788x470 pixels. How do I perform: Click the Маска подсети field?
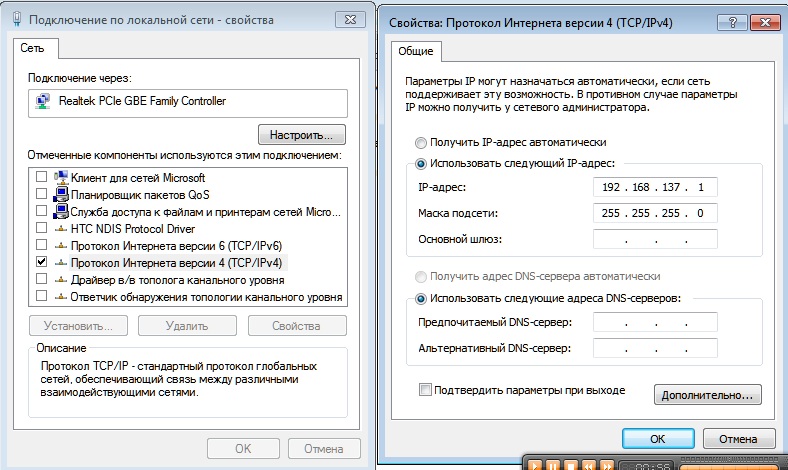655,213
